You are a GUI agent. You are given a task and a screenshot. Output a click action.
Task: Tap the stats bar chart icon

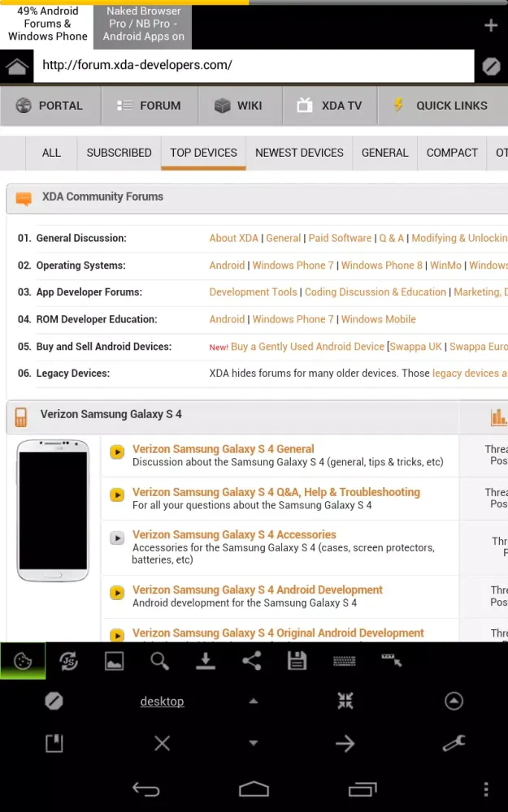(498, 417)
